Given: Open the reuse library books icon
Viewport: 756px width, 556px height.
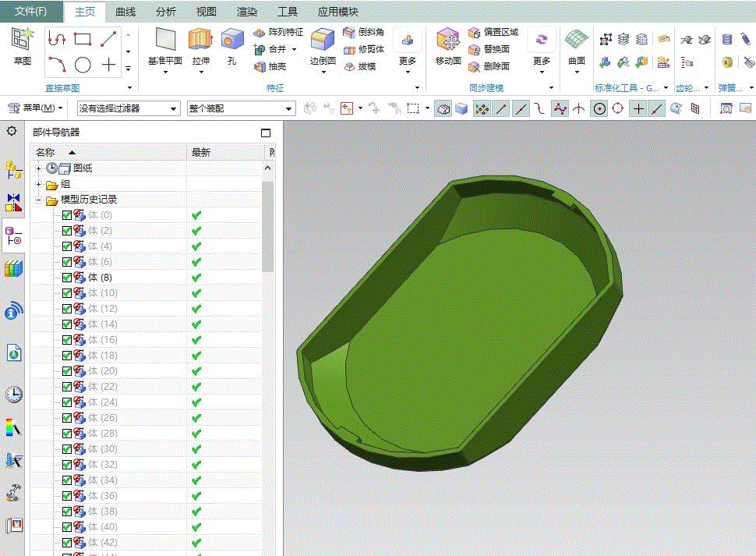Looking at the screenshot, I should 13,268.
